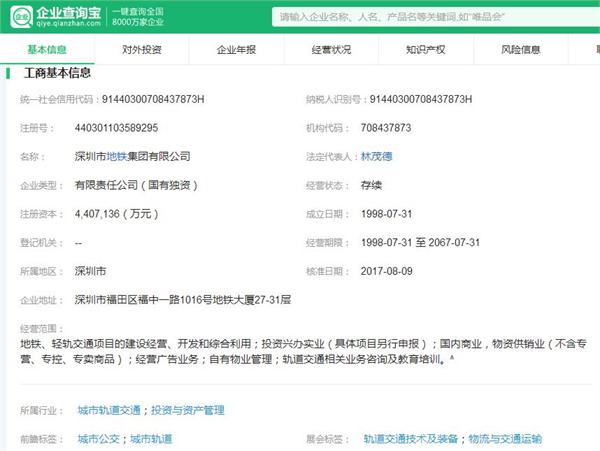Click the 工商基本信息 section heading
600x451 pixels.
point(57,73)
